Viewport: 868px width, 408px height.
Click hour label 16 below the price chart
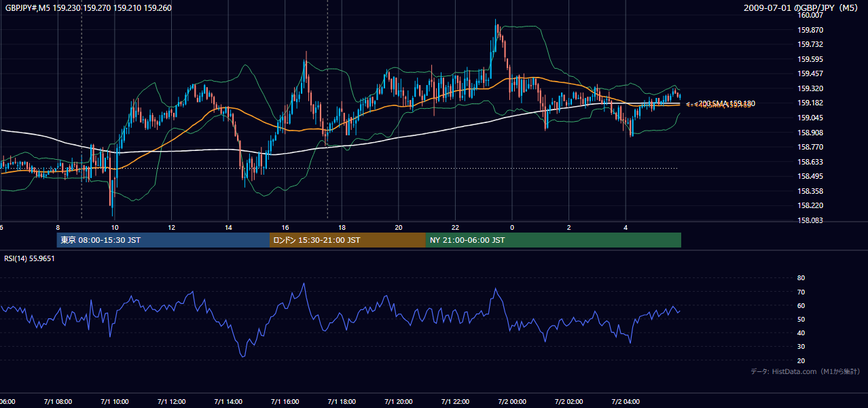(x=285, y=228)
